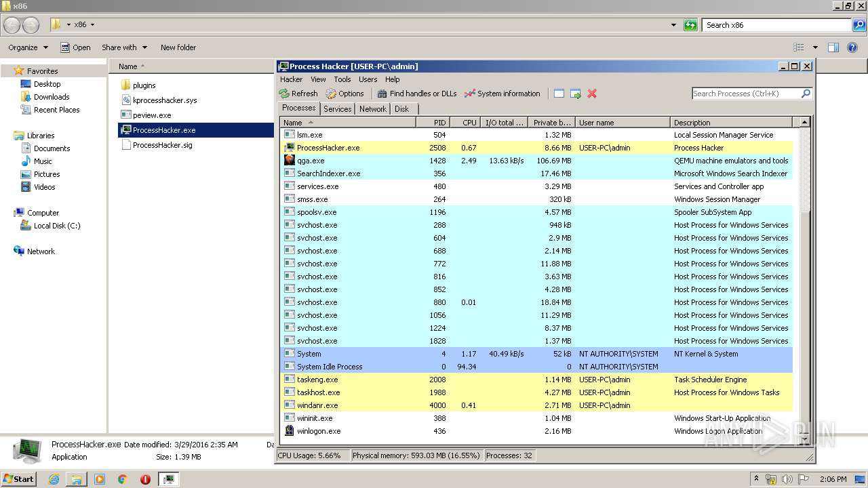Open Chrome from the taskbar
Viewport: 868px width, 488px height.
click(x=122, y=479)
